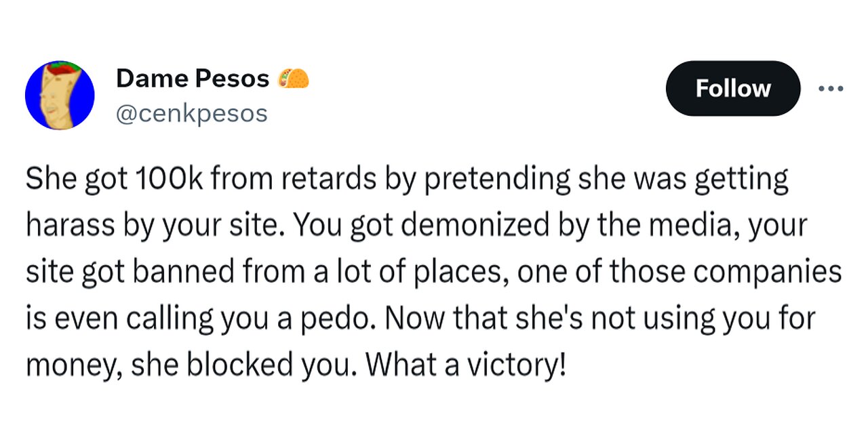Click the tweet line starting "site got banned"
This screenshot has width=868, height=446.
(x=434, y=274)
